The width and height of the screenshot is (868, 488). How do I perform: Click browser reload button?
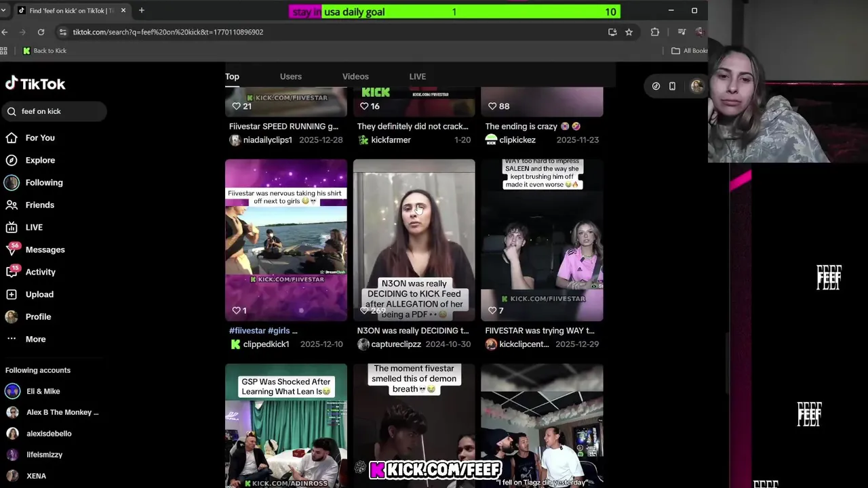coord(41,32)
